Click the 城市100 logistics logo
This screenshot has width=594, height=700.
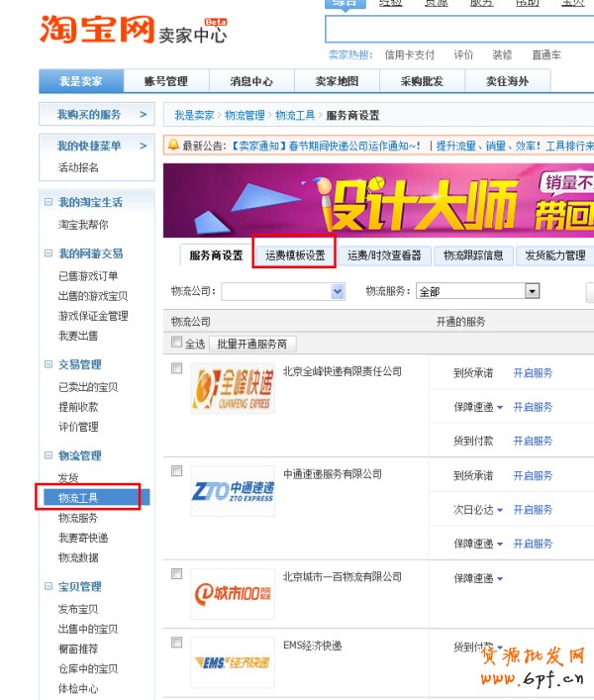[x=233, y=594]
